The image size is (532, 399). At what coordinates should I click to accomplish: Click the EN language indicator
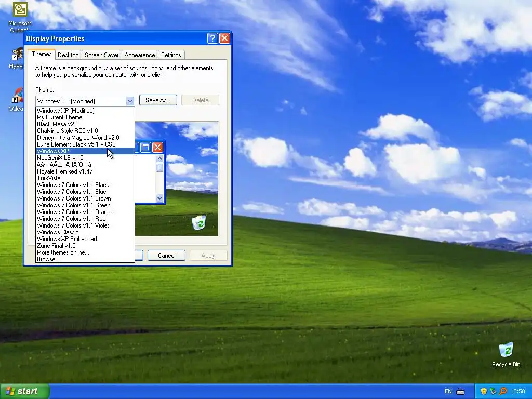[448, 392]
